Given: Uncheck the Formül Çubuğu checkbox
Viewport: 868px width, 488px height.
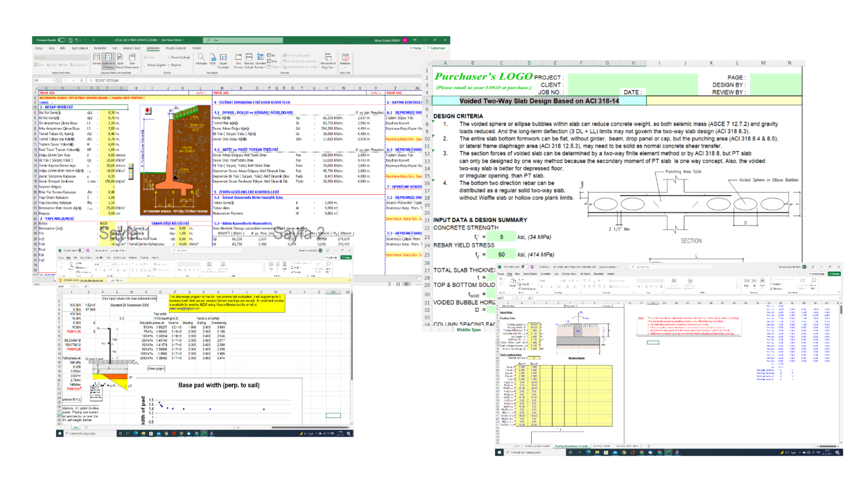Looking at the screenshot, I should click(x=170, y=56).
